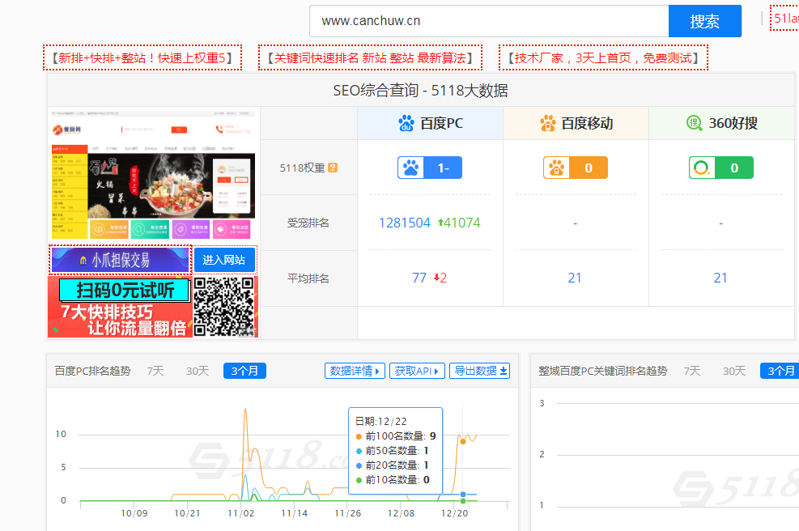The image size is (799, 531).
Task: Click the rank increase value 41074
Action: click(x=459, y=223)
